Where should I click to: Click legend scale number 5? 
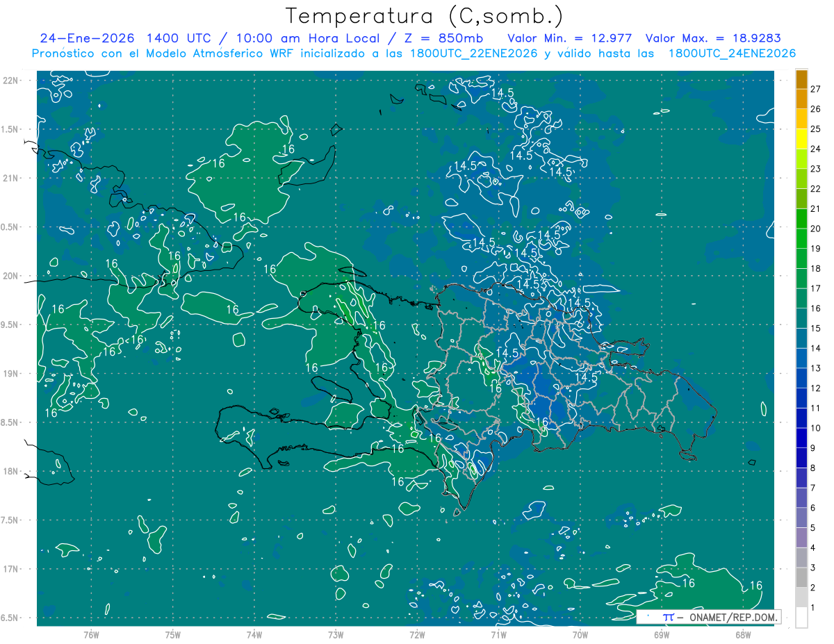(813, 529)
